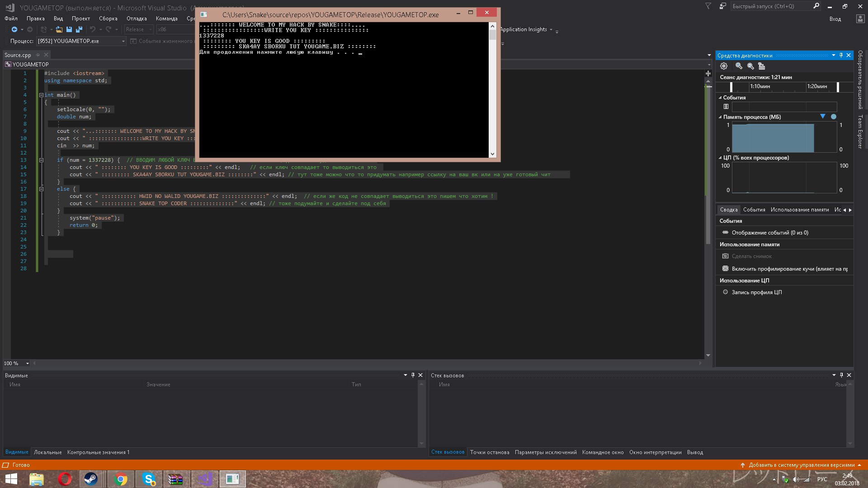This screenshot has height=488, width=868.
Task: Click the left handle of the diagnostics timeline
Action: click(731, 87)
